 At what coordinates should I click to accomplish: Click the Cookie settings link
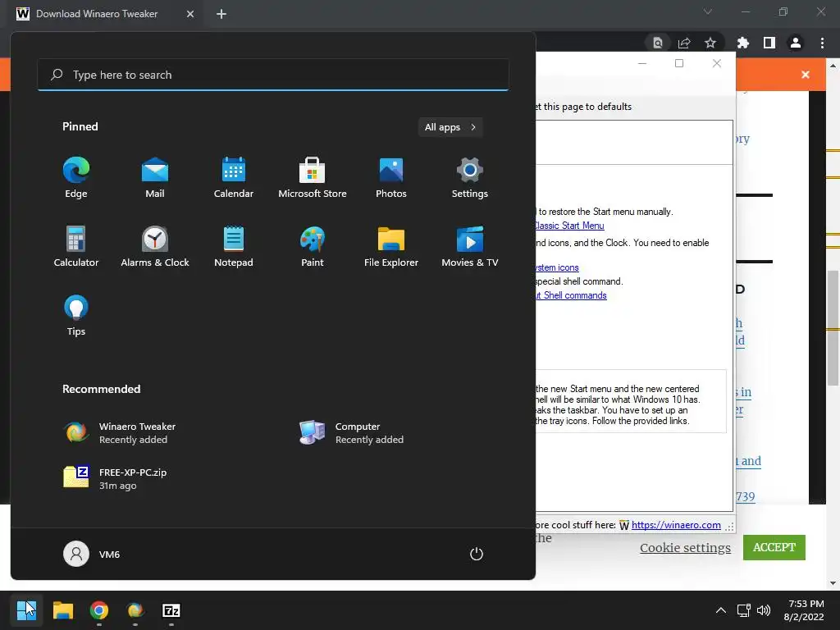(685, 547)
